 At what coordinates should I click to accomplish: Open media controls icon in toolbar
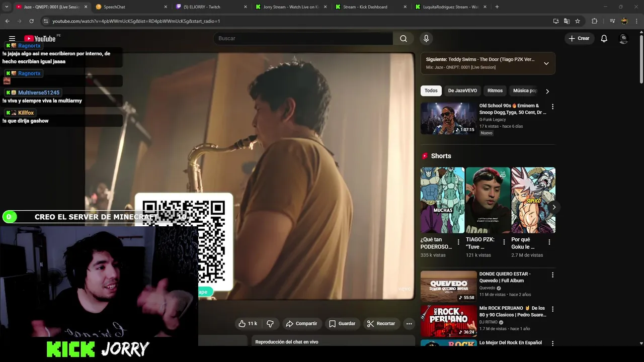click(612, 21)
